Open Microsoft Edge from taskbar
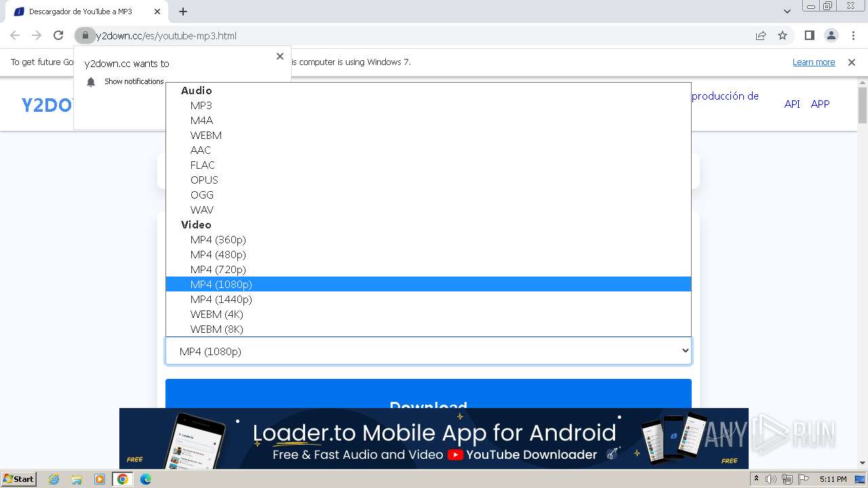This screenshot has height=488, width=868. click(146, 479)
